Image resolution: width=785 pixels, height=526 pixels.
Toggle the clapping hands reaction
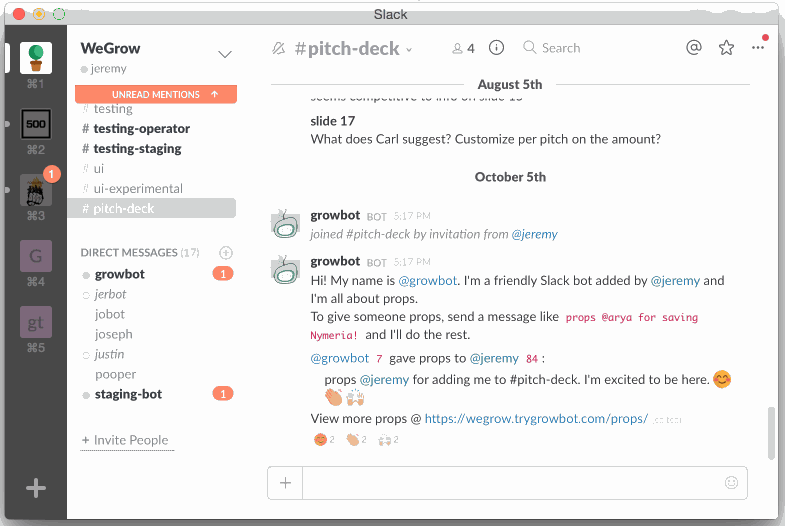click(x=356, y=439)
